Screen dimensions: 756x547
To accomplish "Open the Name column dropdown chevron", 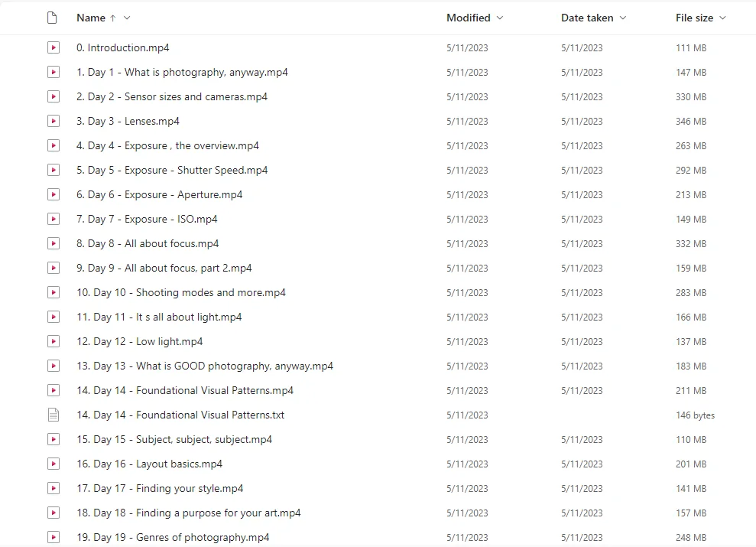I will point(127,18).
